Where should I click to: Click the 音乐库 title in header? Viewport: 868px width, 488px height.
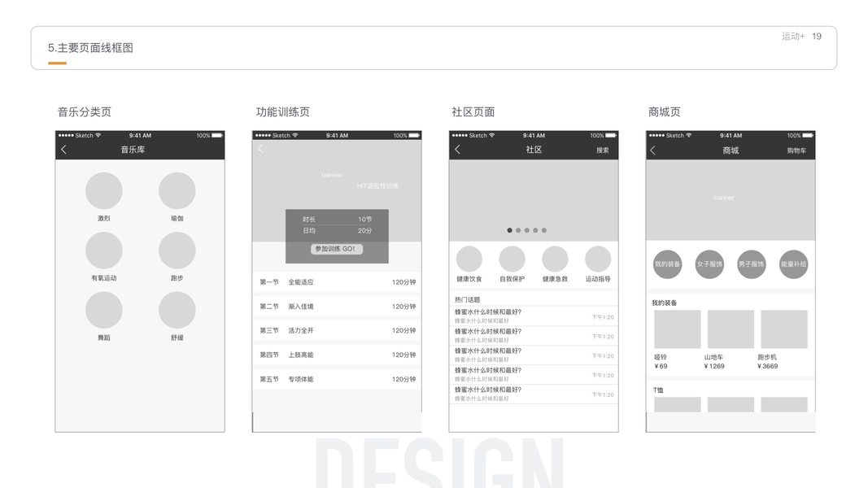click(133, 150)
